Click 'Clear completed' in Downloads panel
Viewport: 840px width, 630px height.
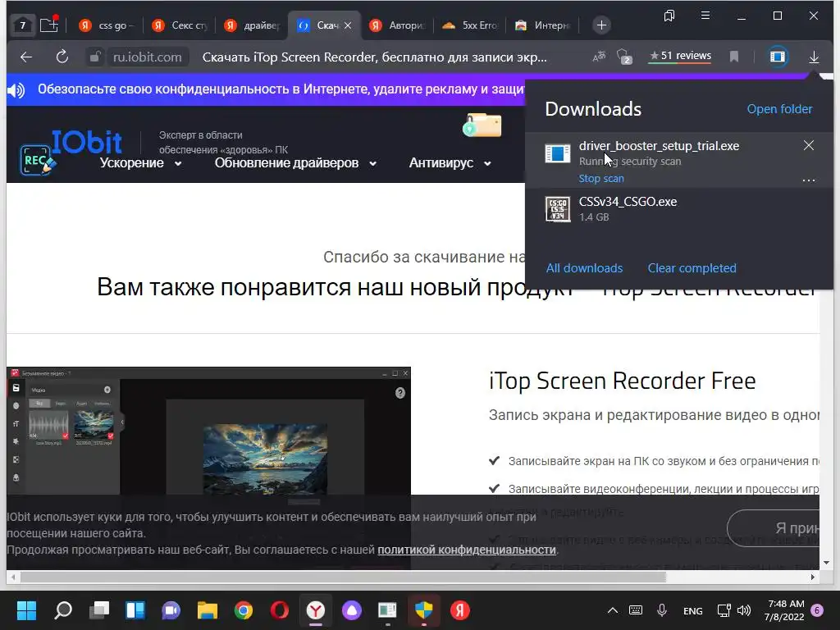click(692, 268)
